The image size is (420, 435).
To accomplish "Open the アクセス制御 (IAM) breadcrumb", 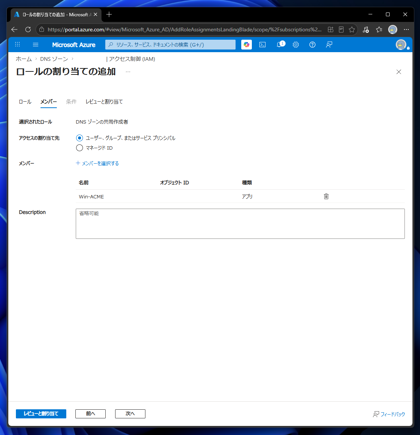I will (x=131, y=59).
